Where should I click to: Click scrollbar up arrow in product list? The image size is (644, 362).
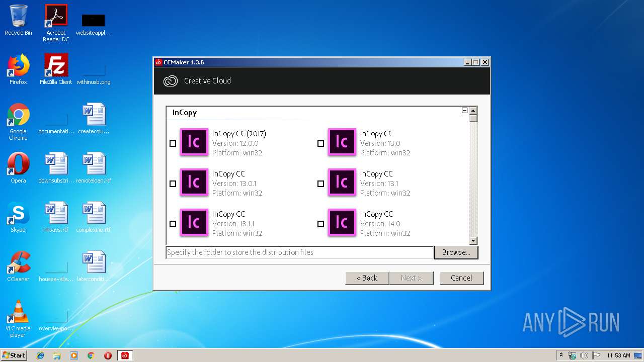tap(473, 110)
